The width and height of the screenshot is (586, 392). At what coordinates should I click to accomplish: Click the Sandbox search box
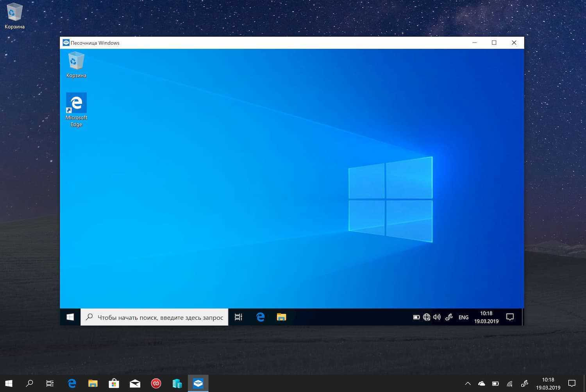(154, 317)
